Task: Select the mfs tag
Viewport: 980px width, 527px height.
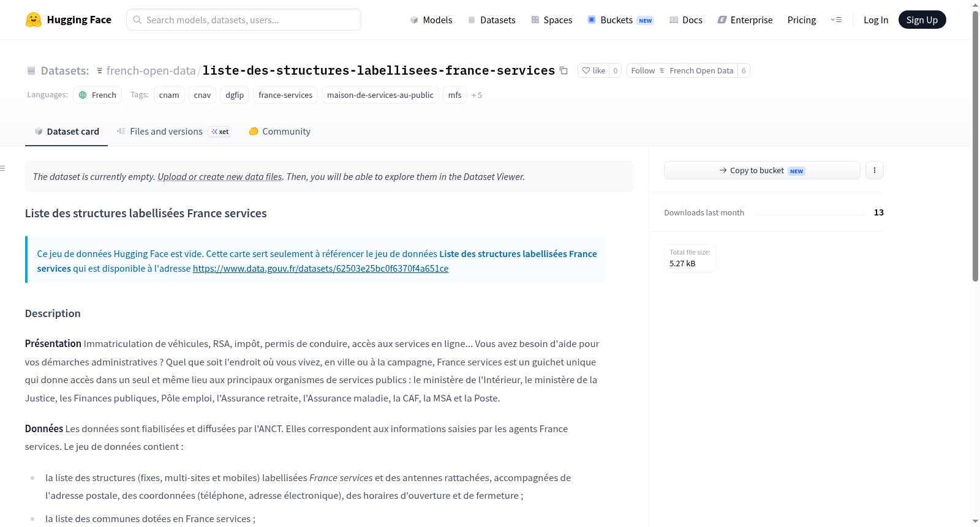Action: coord(454,95)
